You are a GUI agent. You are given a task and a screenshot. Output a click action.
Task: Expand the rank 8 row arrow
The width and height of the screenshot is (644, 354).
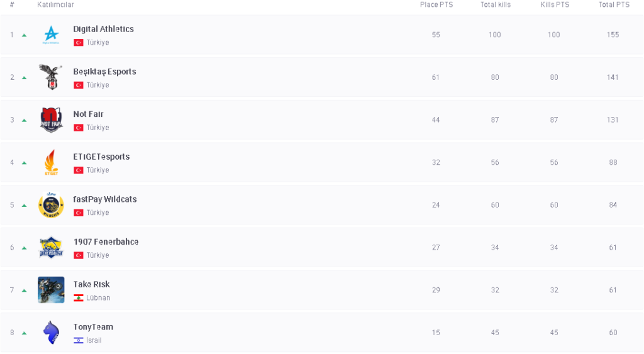coord(25,333)
